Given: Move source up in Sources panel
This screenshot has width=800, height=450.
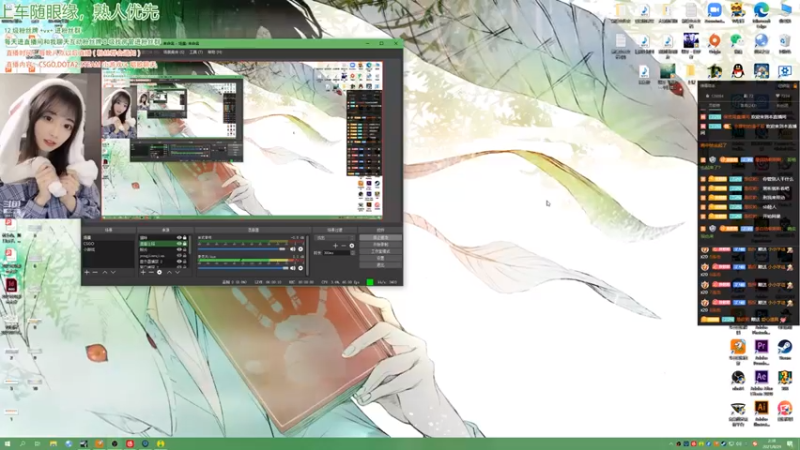Looking at the screenshot, I should (169, 272).
